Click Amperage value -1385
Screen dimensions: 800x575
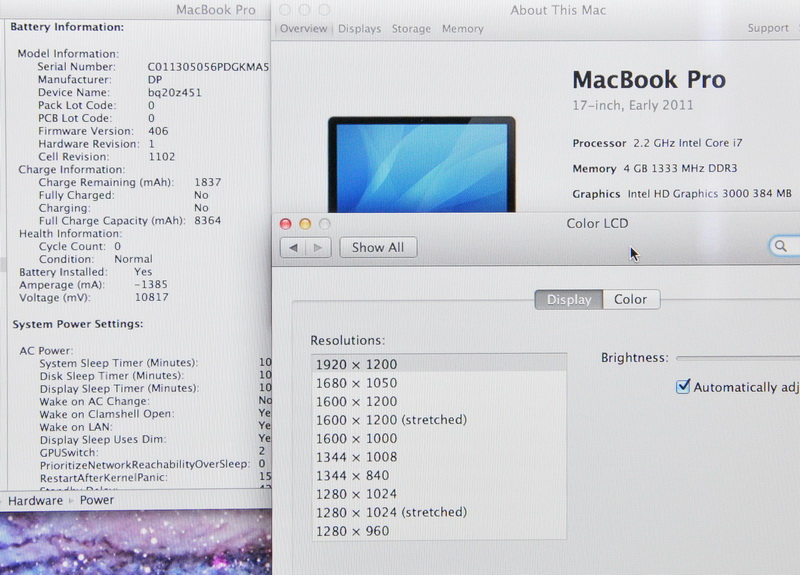(x=151, y=284)
